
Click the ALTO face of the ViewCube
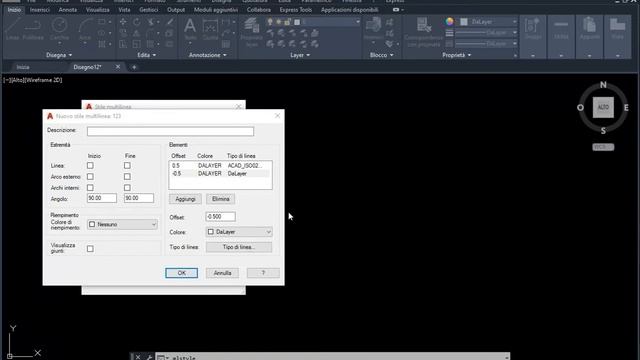[603, 107]
